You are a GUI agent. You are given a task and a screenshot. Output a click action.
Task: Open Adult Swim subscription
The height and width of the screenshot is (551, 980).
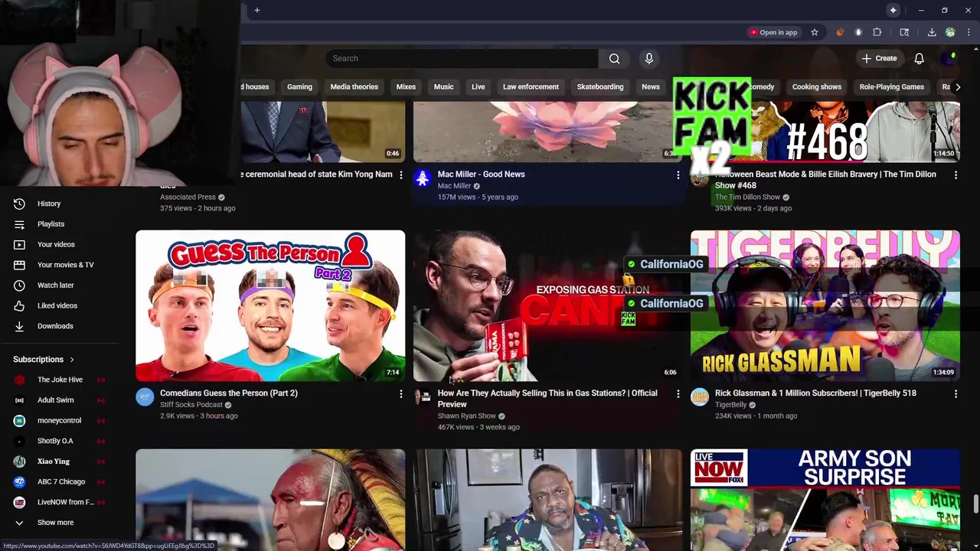(x=55, y=400)
